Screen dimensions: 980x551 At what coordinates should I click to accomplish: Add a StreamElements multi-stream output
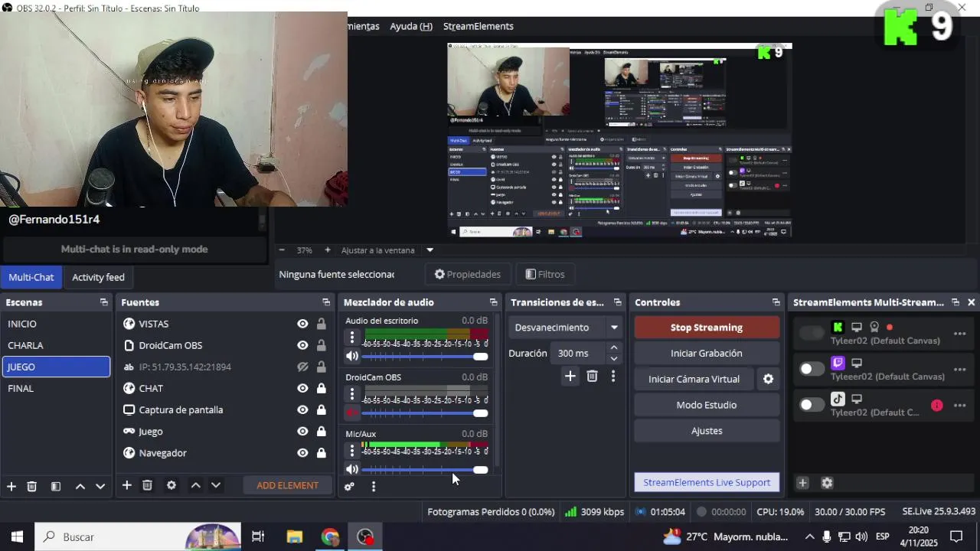coord(802,483)
